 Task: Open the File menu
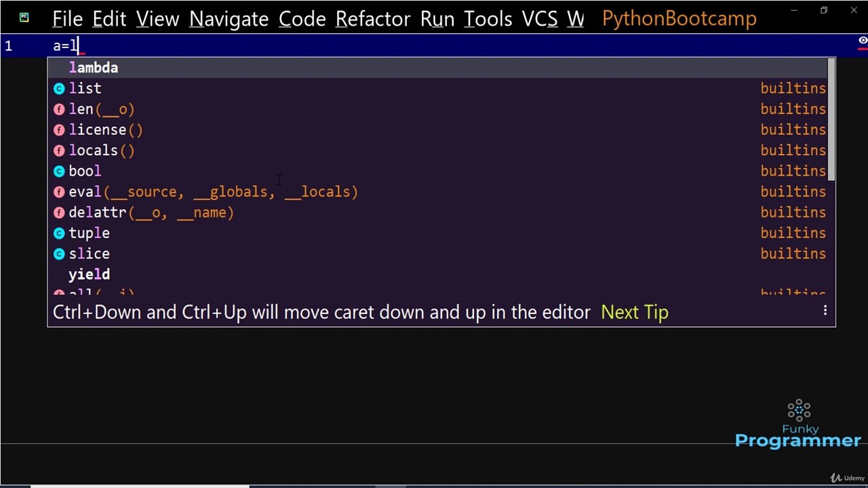(67, 19)
